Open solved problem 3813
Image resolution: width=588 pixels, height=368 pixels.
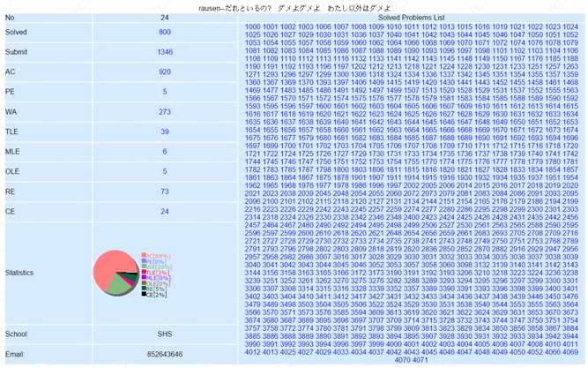point(429,328)
